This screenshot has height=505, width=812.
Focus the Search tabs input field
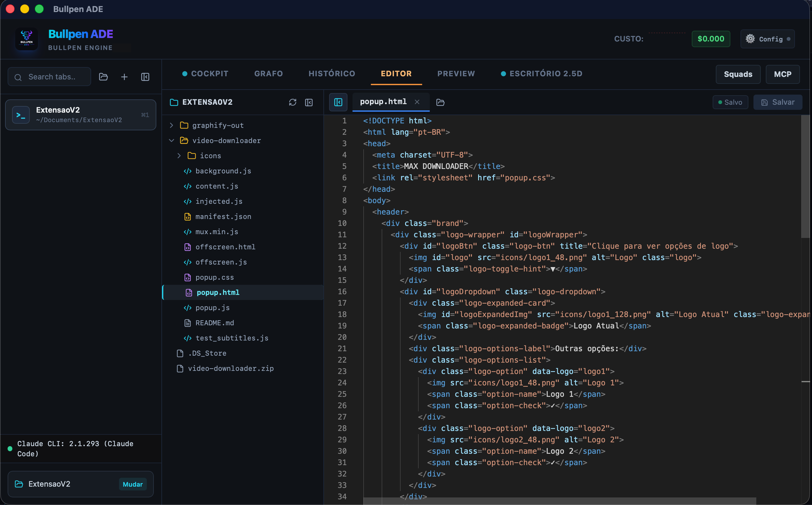click(x=50, y=77)
